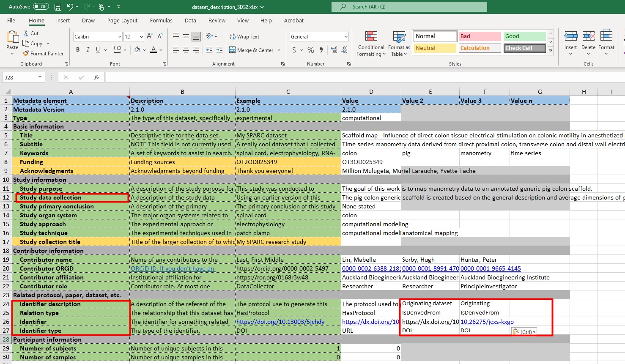Open the doi.org/10.13003/5jchdy link
Image resolution: width=625 pixels, height=364 pixels.
point(280,322)
